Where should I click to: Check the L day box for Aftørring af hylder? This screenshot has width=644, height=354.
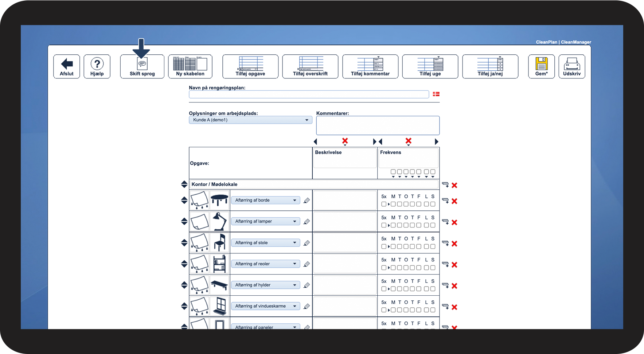point(426,289)
